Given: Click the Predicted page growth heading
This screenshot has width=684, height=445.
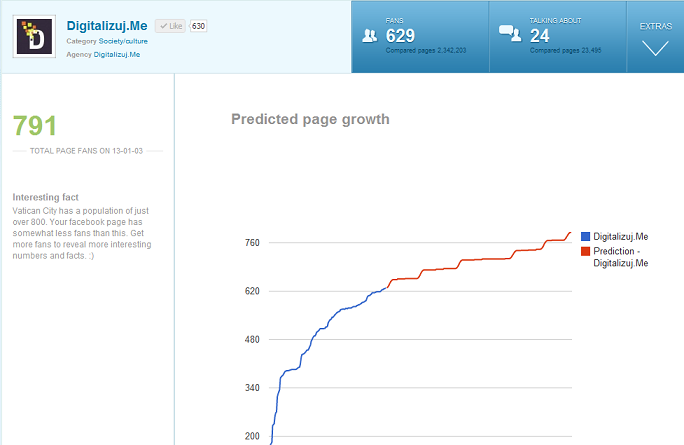Looking at the screenshot, I should 310,119.
